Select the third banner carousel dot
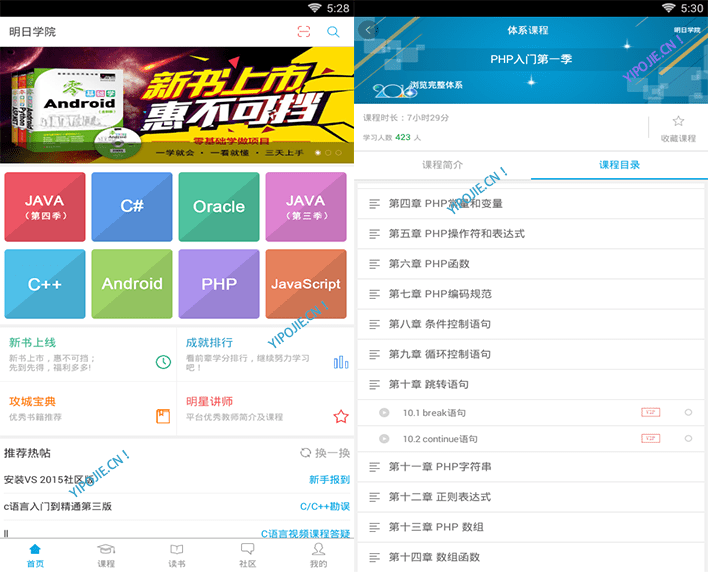 coord(339,153)
